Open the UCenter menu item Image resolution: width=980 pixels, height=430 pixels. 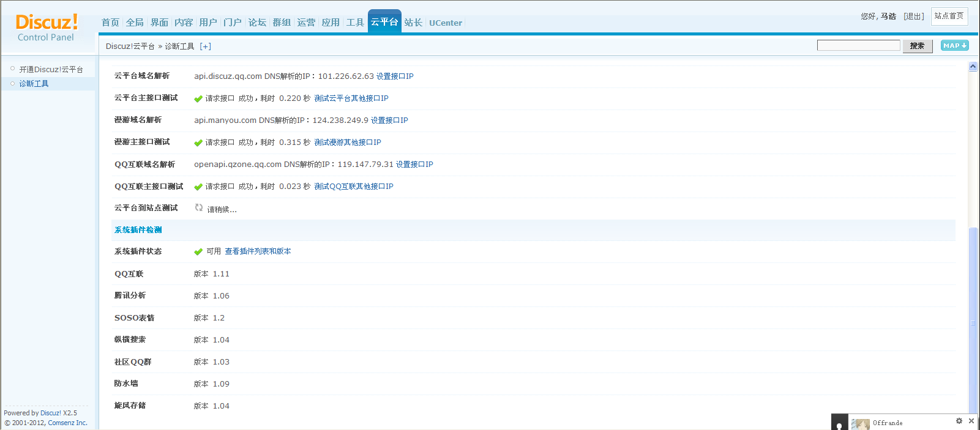[446, 23]
